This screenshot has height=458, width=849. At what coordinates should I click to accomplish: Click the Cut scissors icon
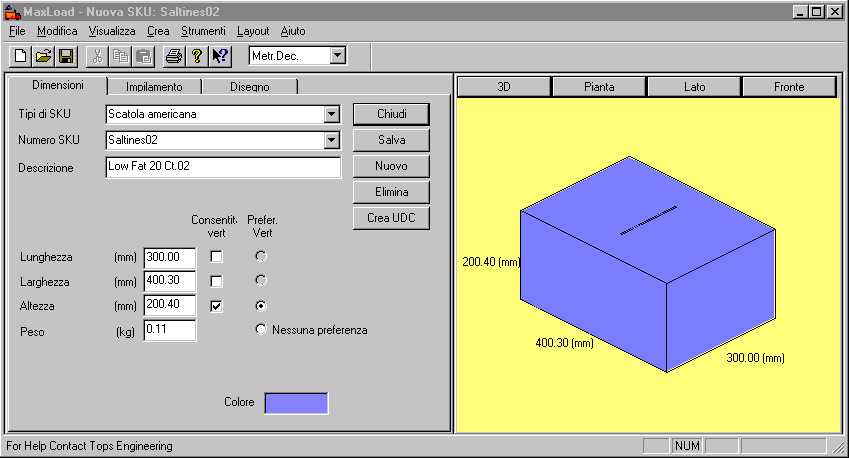click(97, 56)
